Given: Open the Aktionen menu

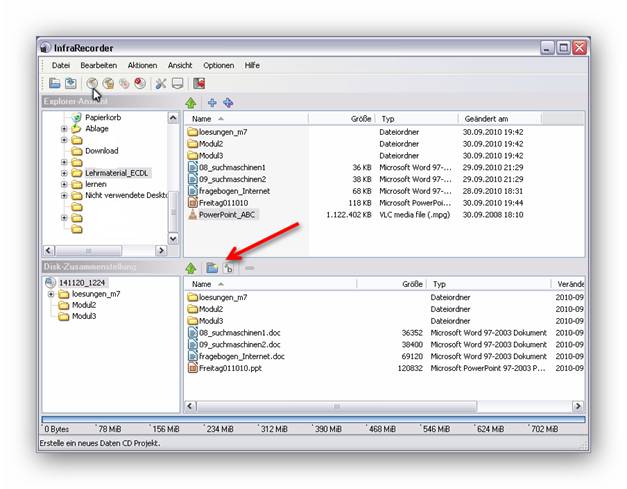Looking at the screenshot, I should point(142,65).
